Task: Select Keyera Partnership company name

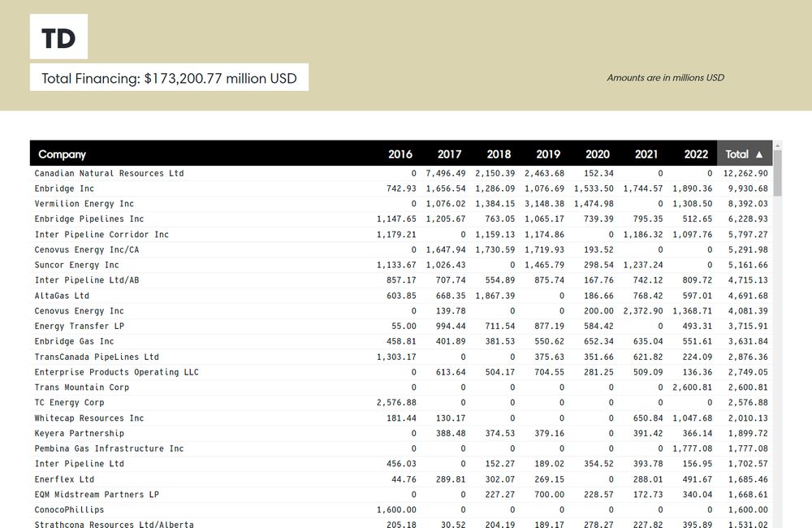Action: pyautogui.click(x=80, y=433)
